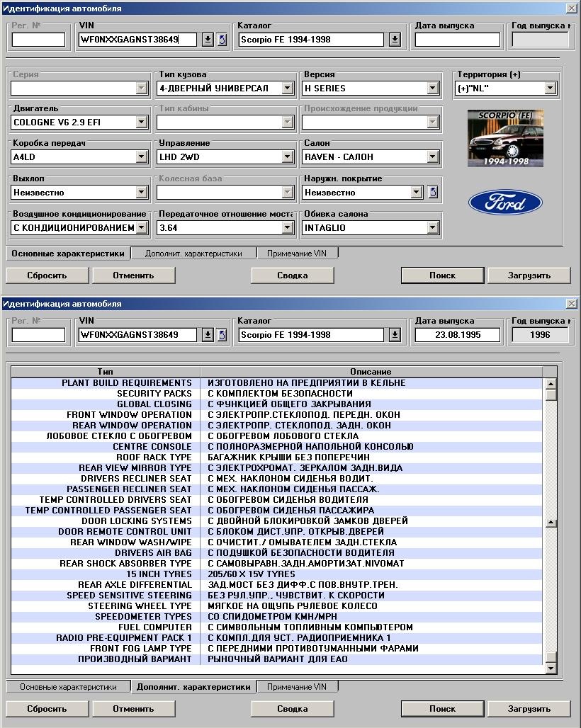Select ROOF RACK TYPE row
This screenshot has width=581, height=728.
pos(276,457)
